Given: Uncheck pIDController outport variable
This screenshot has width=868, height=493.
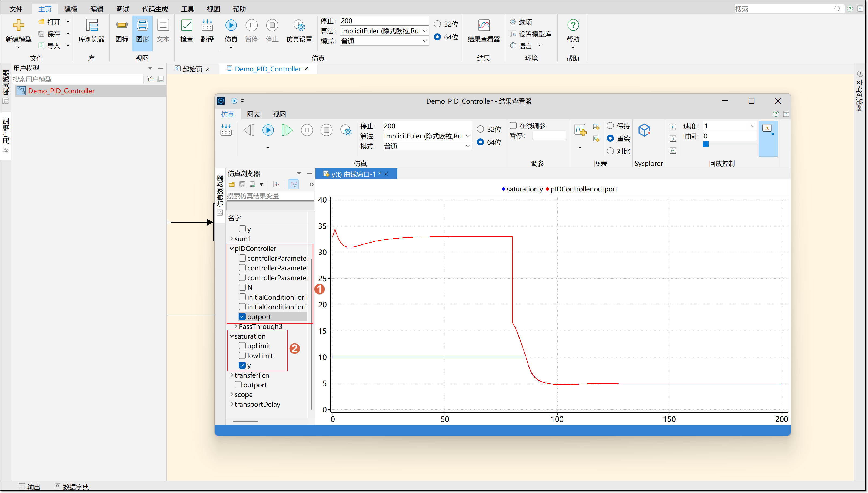Looking at the screenshot, I should [242, 317].
